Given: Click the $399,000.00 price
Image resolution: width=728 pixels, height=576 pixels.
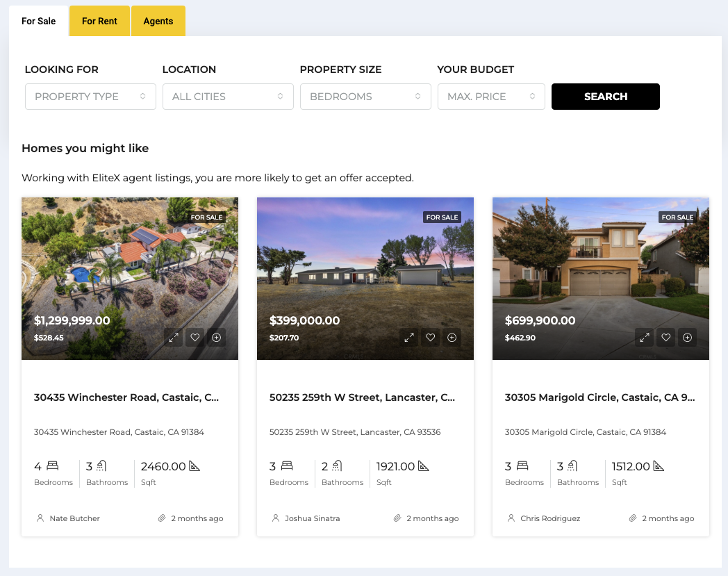Looking at the screenshot, I should tap(304, 320).
